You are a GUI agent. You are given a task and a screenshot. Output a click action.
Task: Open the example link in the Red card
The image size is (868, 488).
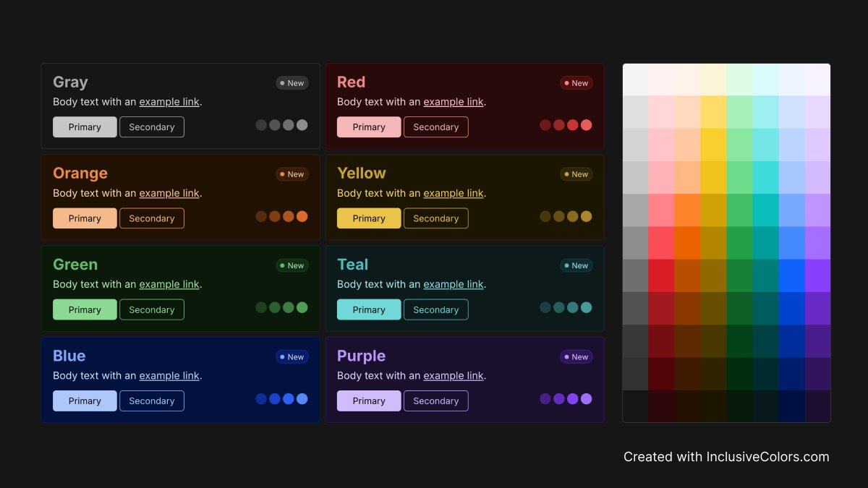click(x=454, y=102)
